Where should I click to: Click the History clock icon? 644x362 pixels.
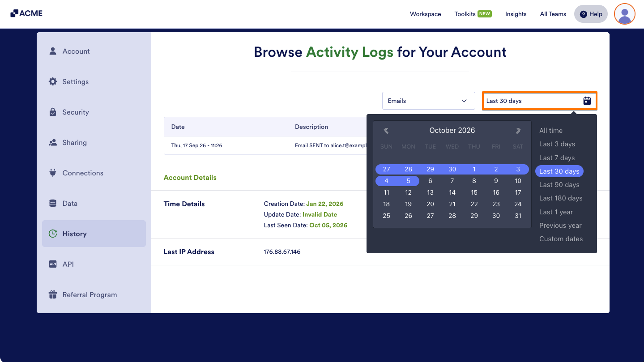53,234
